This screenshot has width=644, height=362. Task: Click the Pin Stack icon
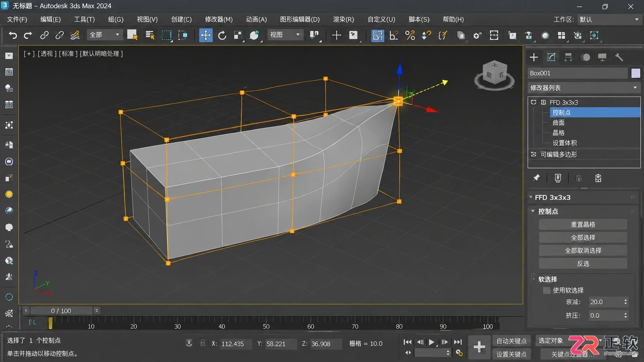537,178
